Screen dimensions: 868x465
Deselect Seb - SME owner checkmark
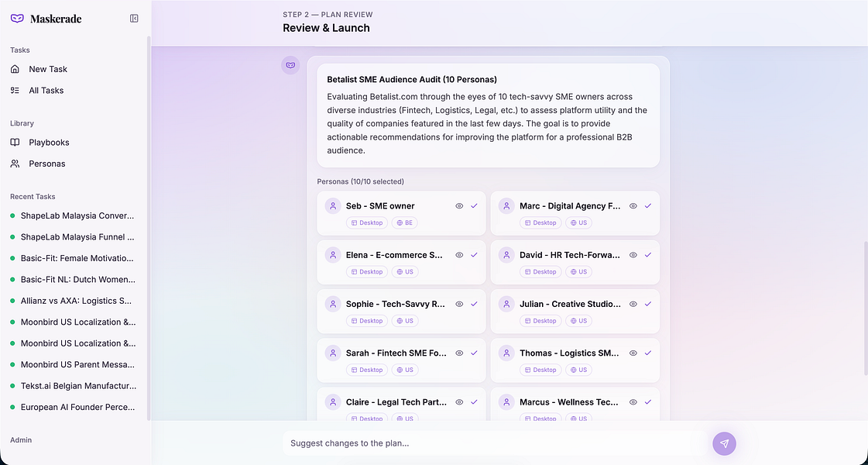point(475,205)
